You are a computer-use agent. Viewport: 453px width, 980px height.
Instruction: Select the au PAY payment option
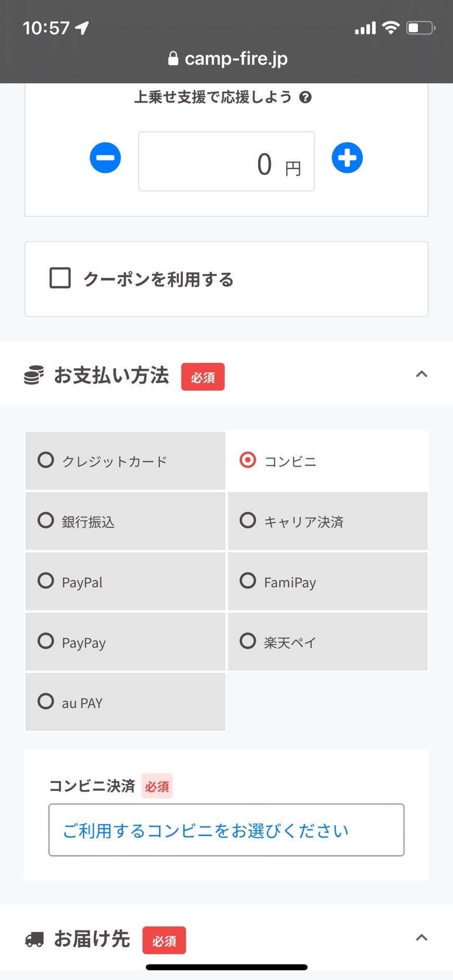[x=125, y=702]
